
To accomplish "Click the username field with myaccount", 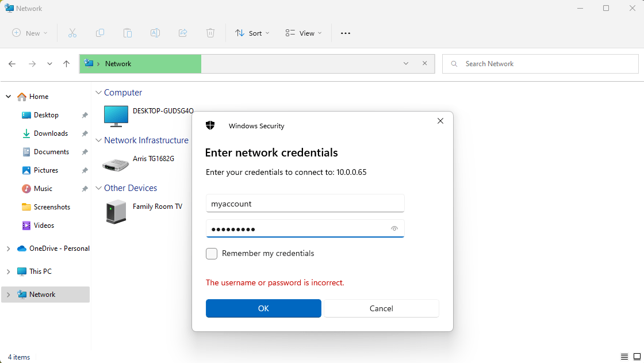I will click(x=305, y=204).
